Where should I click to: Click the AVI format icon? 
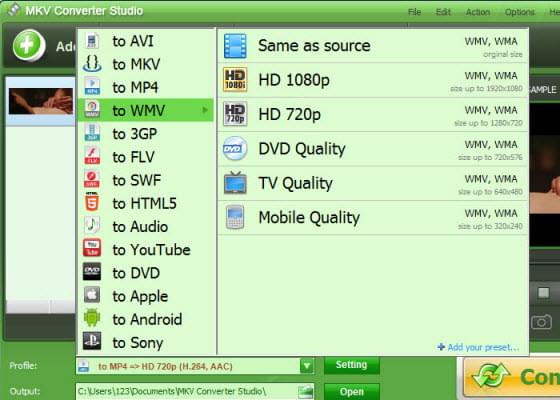point(92,41)
